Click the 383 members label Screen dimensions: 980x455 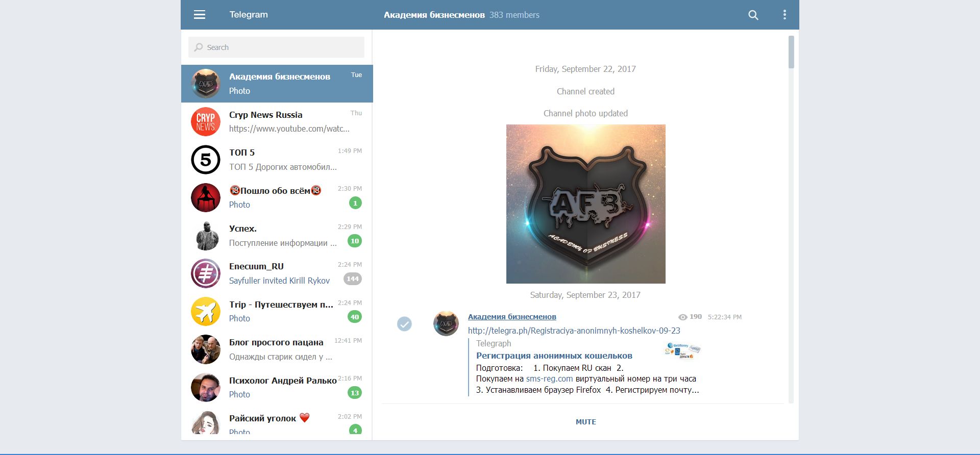(x=514, y=15)
